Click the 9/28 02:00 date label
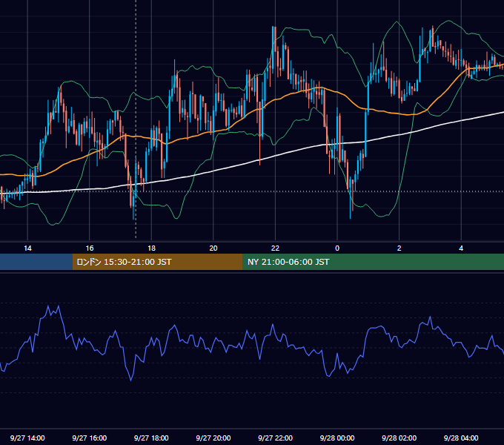504x445 pixels. (399, 438)
